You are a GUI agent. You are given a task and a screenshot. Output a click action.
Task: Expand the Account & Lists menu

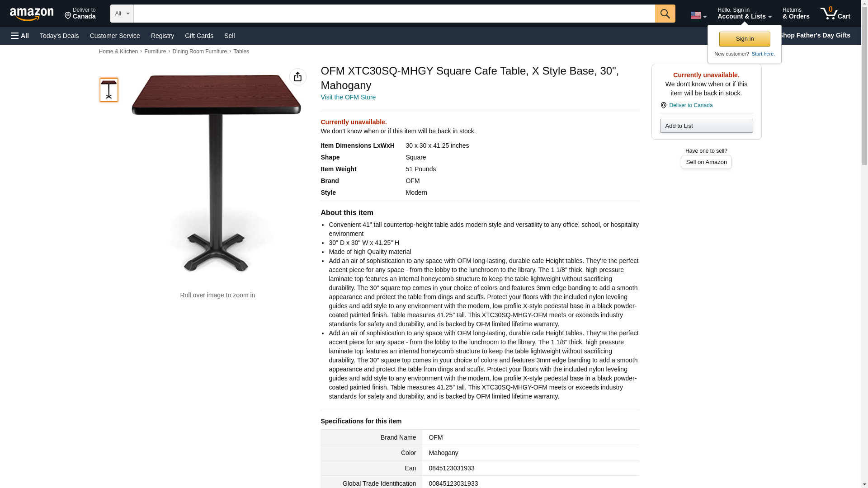[744, 13]
